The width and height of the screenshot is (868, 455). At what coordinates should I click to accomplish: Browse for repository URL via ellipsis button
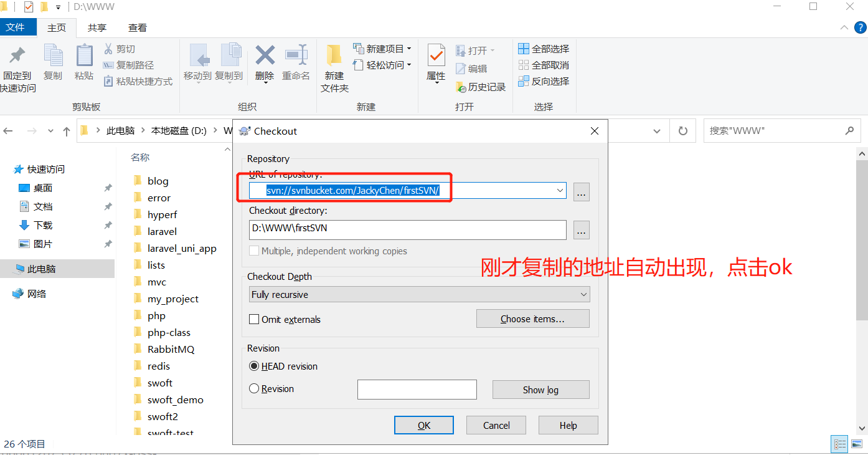(x=582, y=191)
